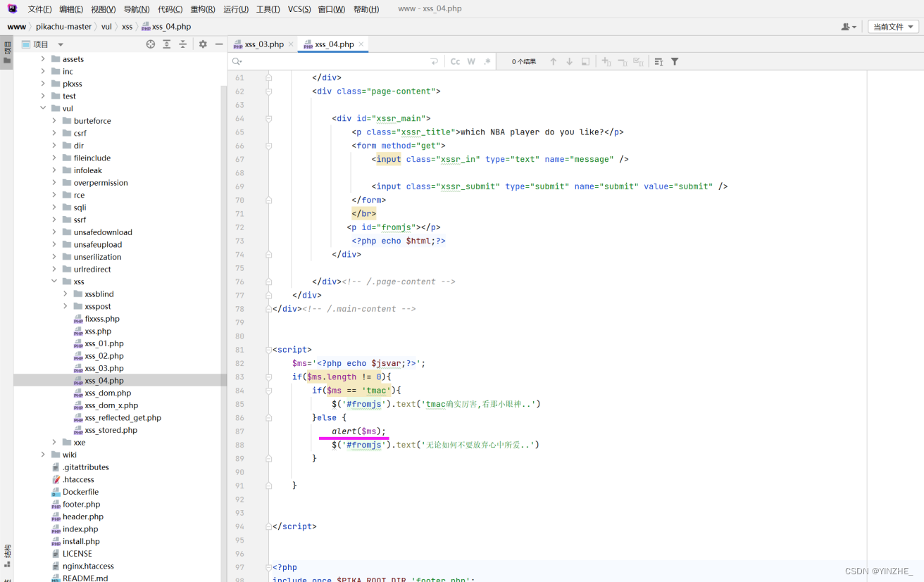The width and height of the screenshot is (924, 582).
Task: Toggle code folding at line 83 if statement
Action: pyautogui.click(x=268, y=377)
